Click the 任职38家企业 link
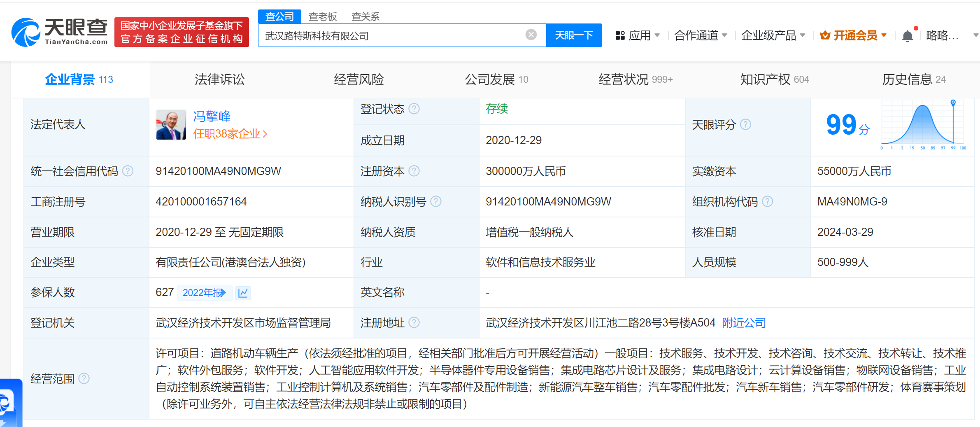Screen dimensions: 980x427 point(230,134)
